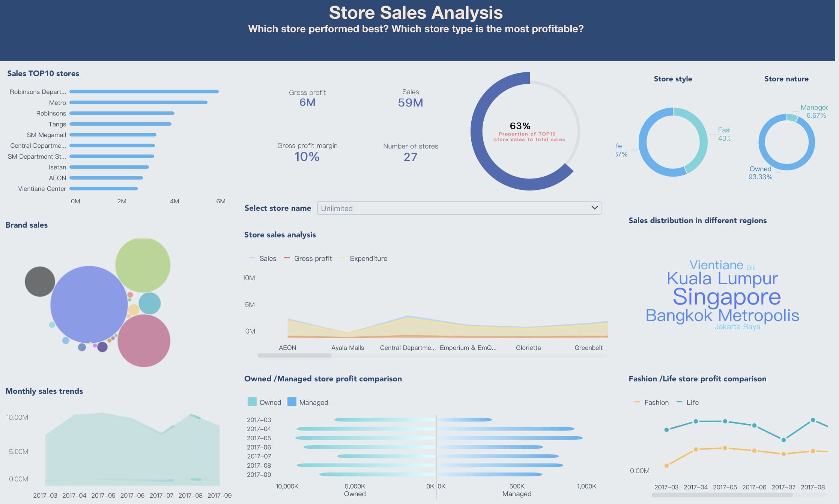Image resolution: width=839 pixels, height=504 pixels.
Task: Select the SM Department St... bar
Action: [x=112, y=156]
